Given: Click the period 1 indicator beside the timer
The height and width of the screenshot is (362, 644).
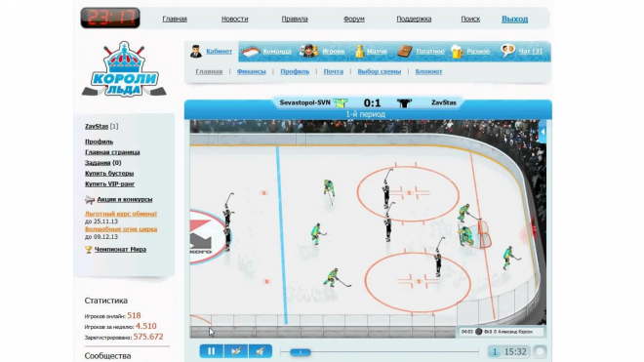Looking at the screenshot, I should tap(495, 352).
